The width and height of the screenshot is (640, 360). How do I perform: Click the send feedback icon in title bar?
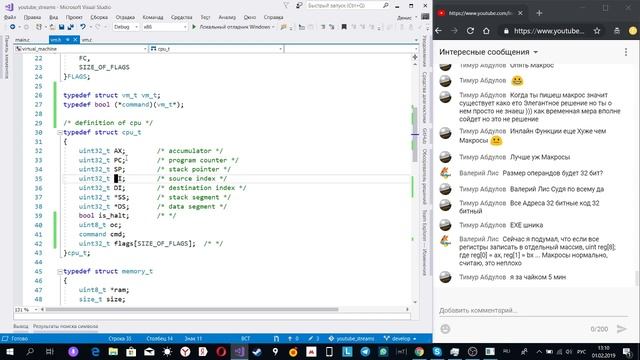pos(299,5)
